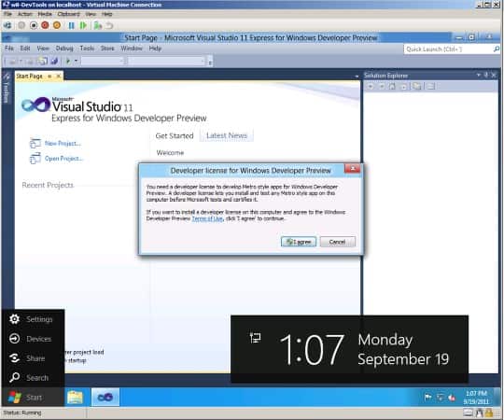This screenshot has height=420, width=504.
Task: Open Visual Studio Edit menu
Action: (25, 49)
